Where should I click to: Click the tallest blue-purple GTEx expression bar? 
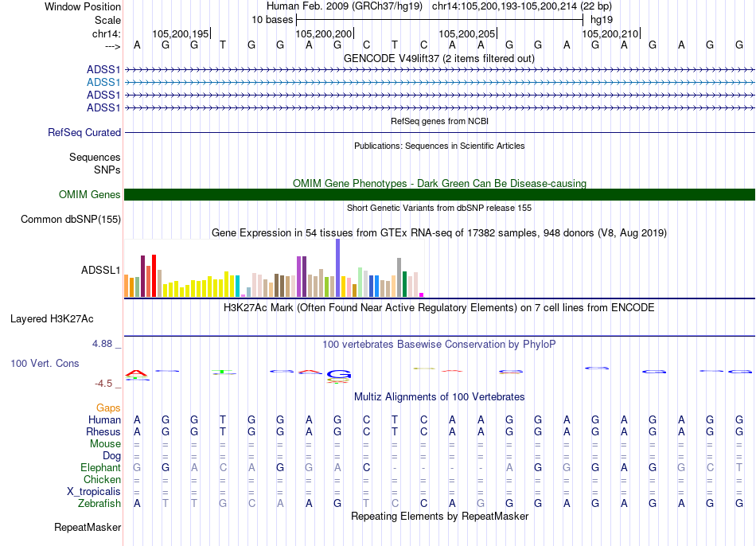pyautogui.click(x=337, y=269)
